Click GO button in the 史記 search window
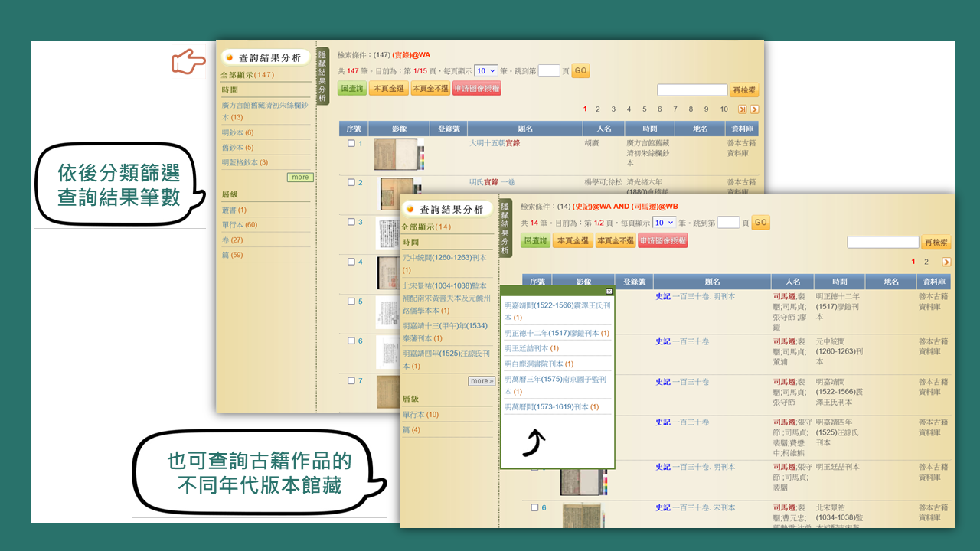This screenshot has width=980, height=551. tap(760, 223)
